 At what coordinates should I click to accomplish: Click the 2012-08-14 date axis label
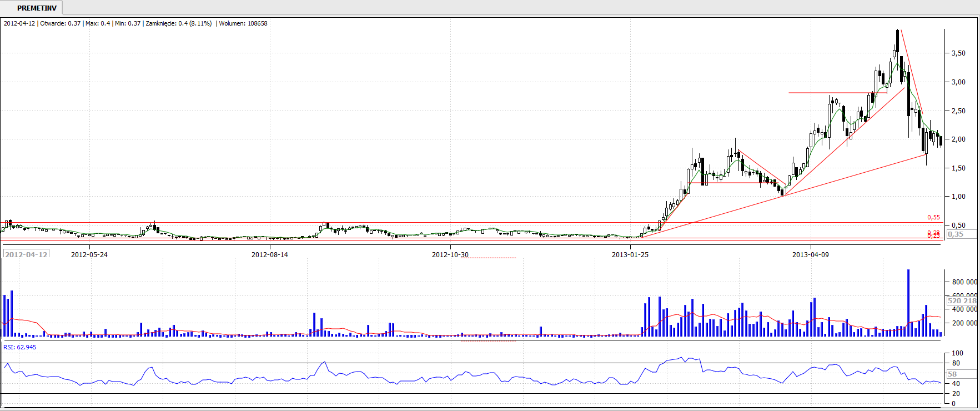(x=270, y=254)
